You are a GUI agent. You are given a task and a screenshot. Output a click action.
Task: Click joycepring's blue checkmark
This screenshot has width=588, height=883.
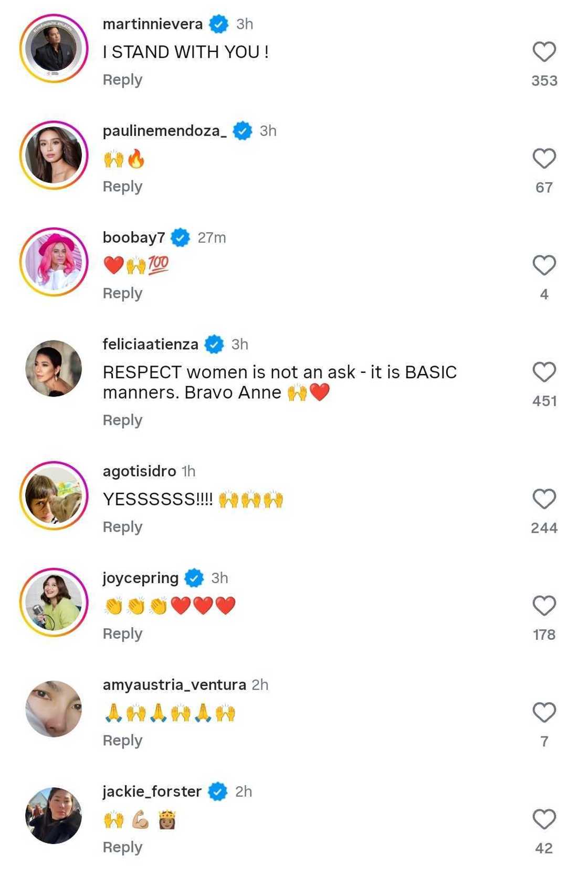(194, 578)
